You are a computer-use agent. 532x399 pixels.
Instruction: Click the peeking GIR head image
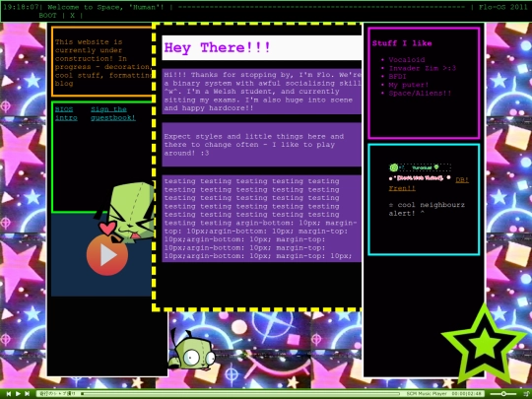point(192,350)
